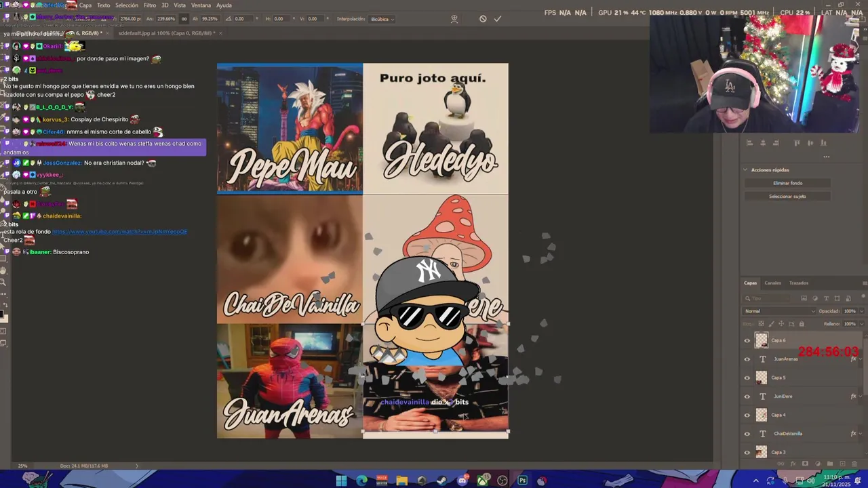Viewport: 868px width, 488px height.
Task: Open the Ventana menu
Action: [201, 5]
